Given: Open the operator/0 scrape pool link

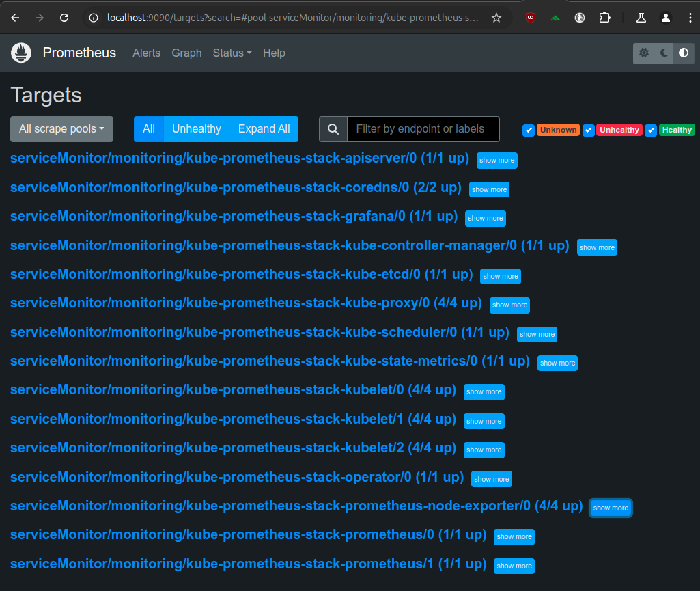Looking at the screenshot, I should click(237, 477).
